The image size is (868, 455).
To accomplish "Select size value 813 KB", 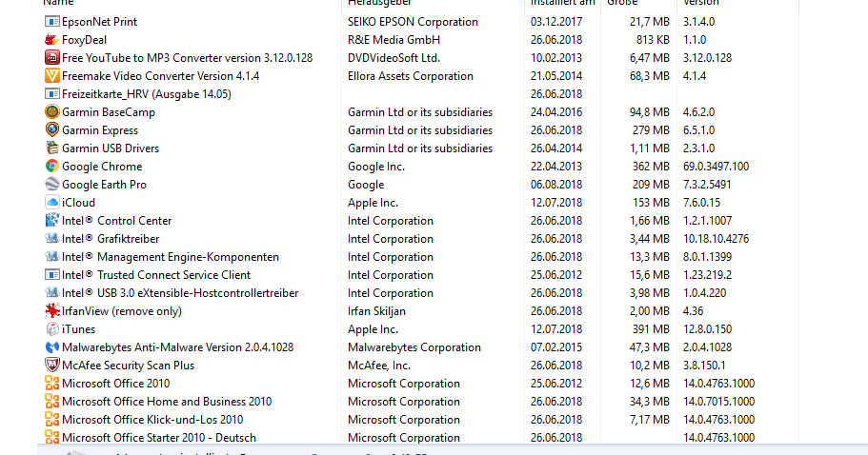I will [x=653, y=40].
